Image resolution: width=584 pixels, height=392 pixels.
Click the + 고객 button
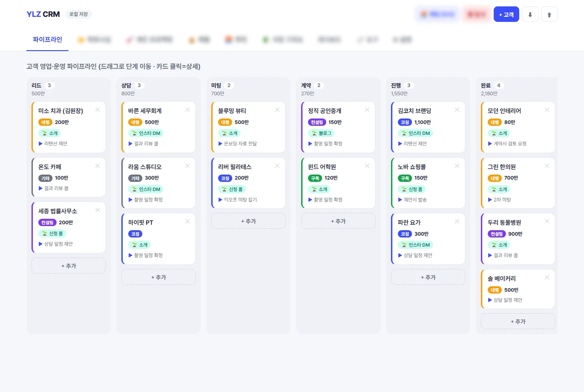pyautogui.click(x=506, y=14)
